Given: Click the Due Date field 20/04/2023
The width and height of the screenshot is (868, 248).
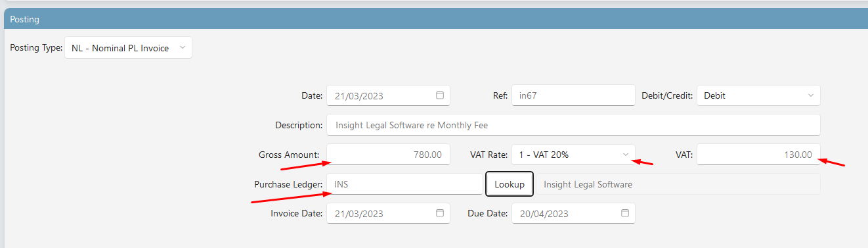Looking at the screenshot, I should coord(573,214).
